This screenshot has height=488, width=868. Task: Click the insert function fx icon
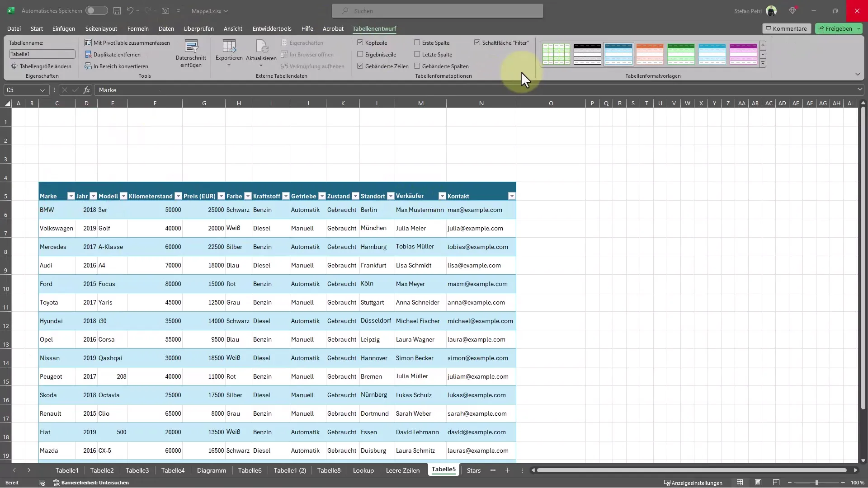tap(86, 90)
